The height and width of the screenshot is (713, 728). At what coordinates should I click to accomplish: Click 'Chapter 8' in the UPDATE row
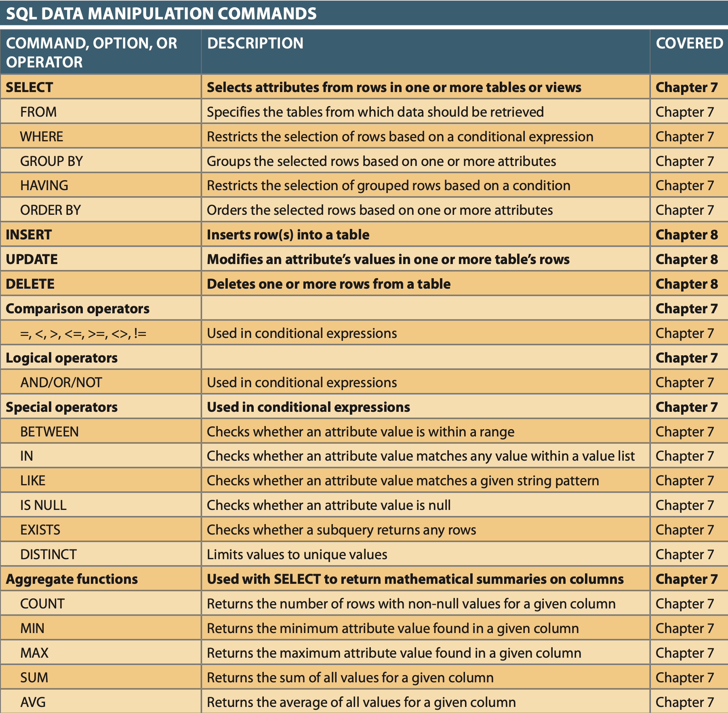coord(687,259)
